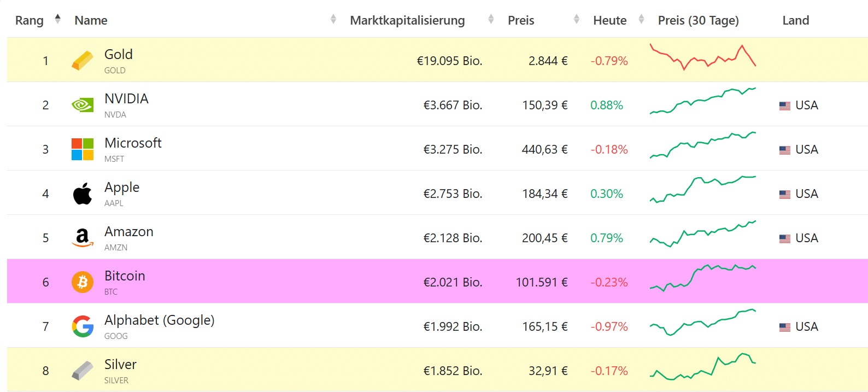The height and width of the screenshot is (392, 868).
Task: Sort table by Rang column arrows
Action: (58, 20)
